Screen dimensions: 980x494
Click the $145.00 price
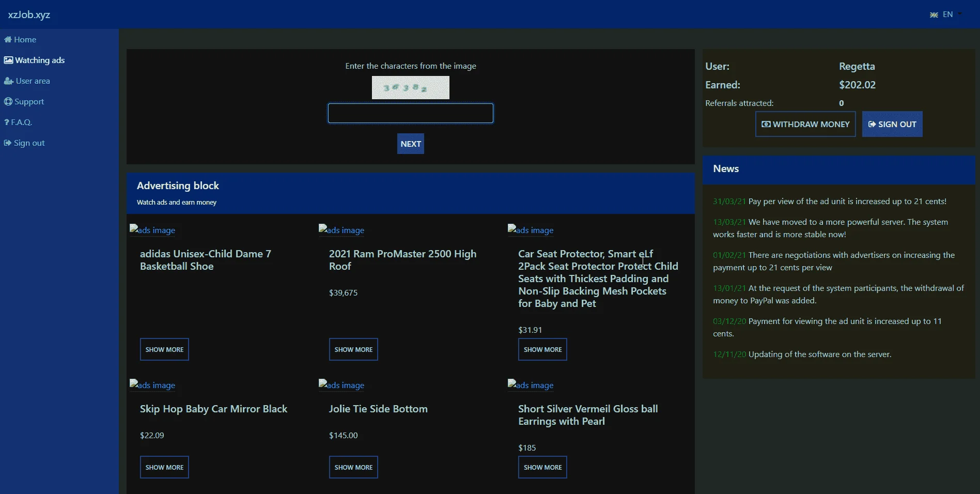point(343,436)
